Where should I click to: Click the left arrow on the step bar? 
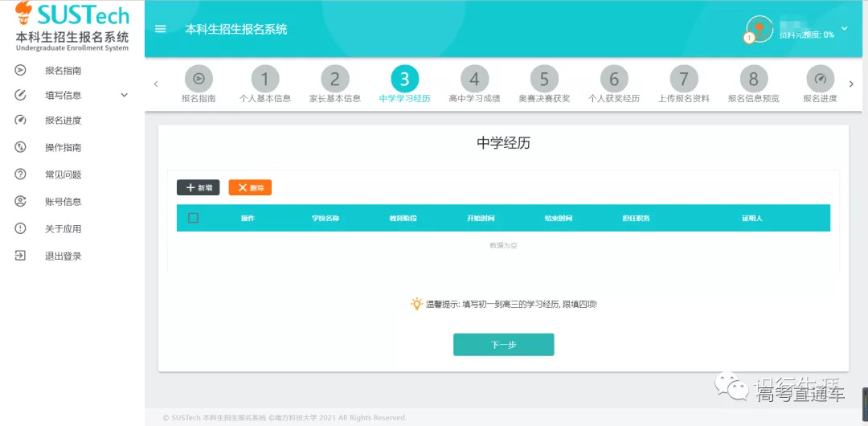(x=156, y=84)
